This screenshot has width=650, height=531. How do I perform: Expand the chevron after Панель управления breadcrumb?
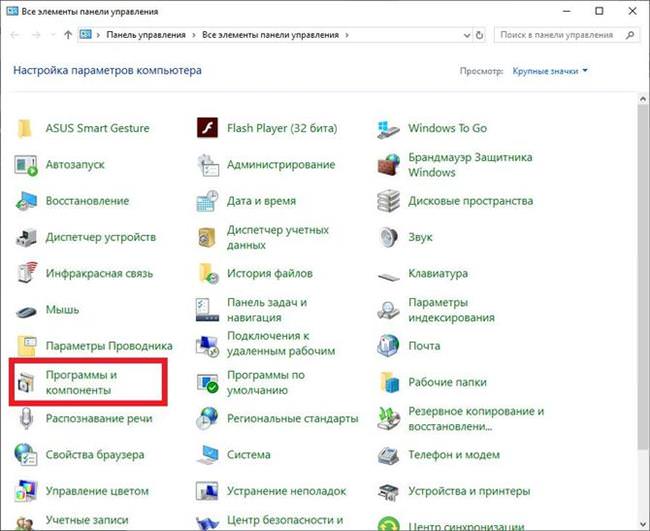click(x=194, y=35)
